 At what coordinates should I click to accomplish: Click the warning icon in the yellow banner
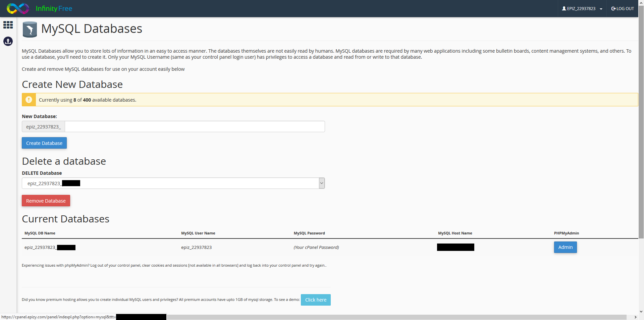29,100
